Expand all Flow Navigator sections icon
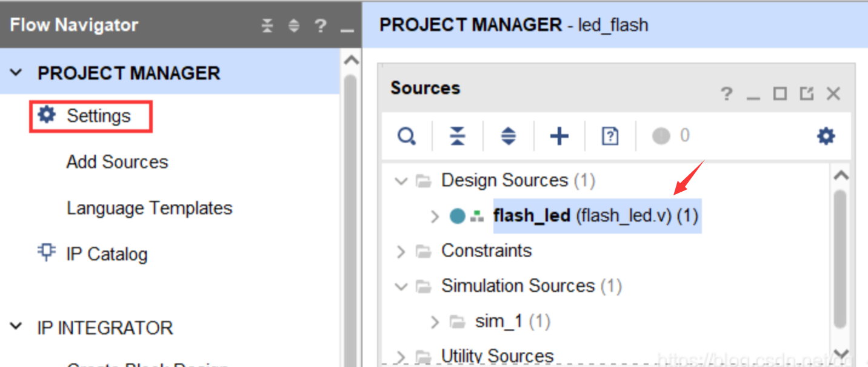This screenshot has height=367, width=868. click(x=294, y=25)
